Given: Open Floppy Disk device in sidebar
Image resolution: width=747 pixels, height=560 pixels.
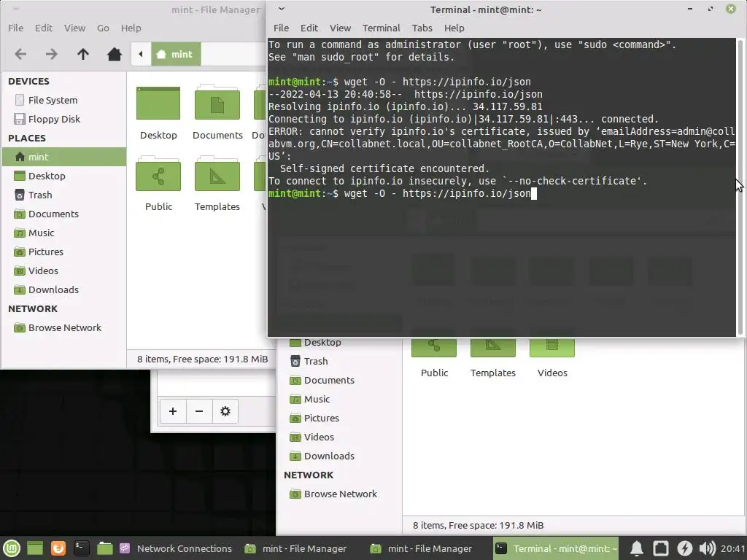Looking at the screenshot, I should click(54, 119).
